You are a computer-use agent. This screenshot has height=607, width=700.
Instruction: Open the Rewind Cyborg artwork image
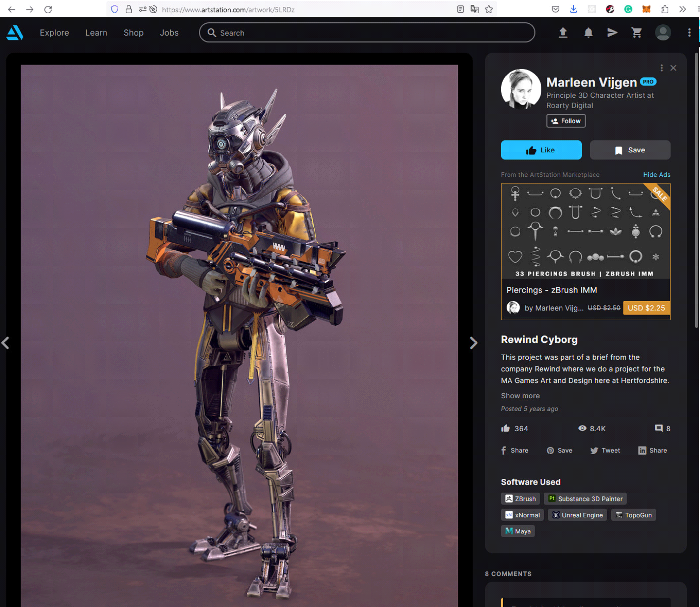[239, 336]
